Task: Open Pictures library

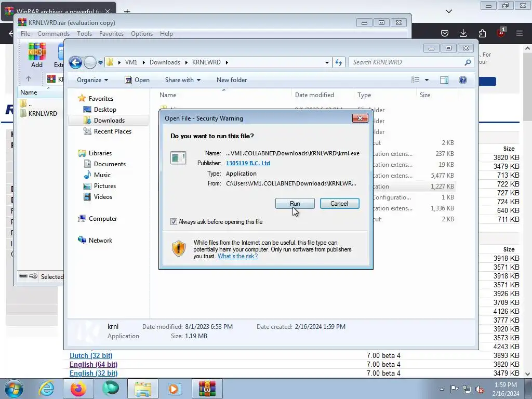Action: tap(105, 185)
